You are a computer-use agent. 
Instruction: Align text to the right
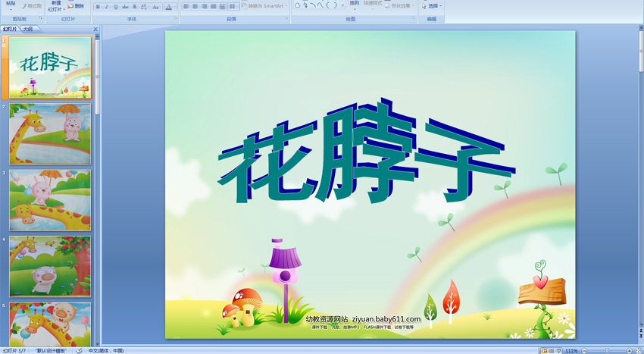(204, 7)
